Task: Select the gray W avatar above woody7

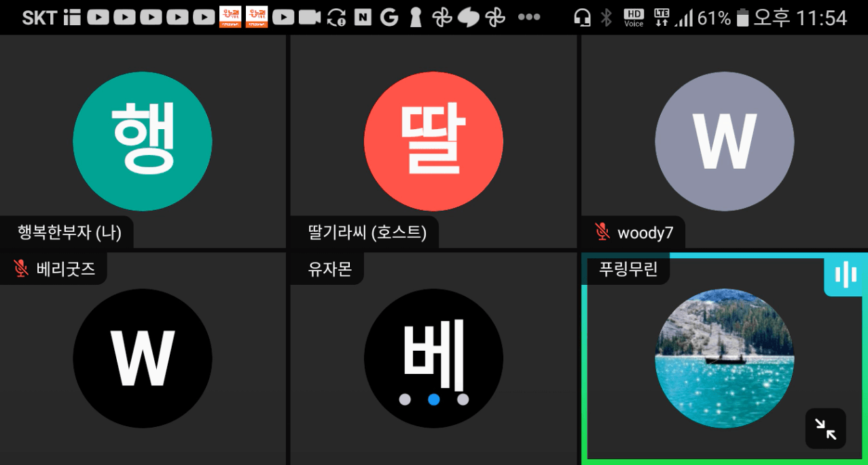Action: 725,141
